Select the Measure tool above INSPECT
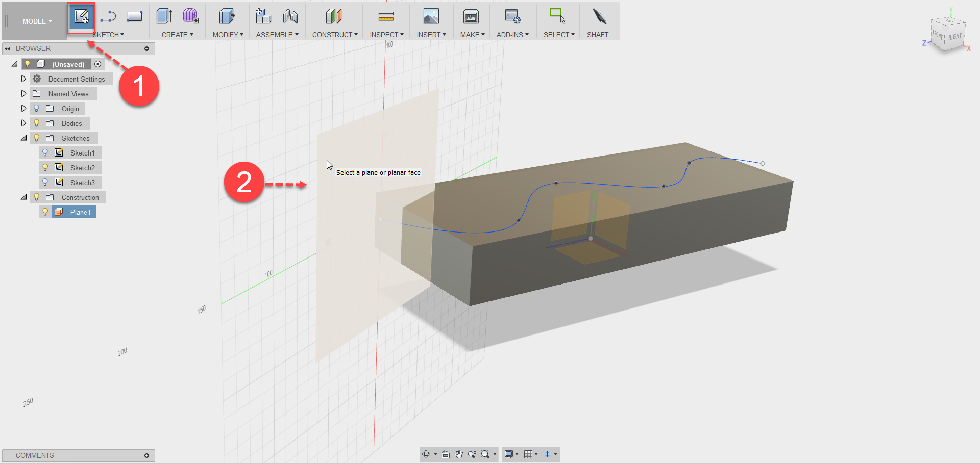 click(386, 16)
